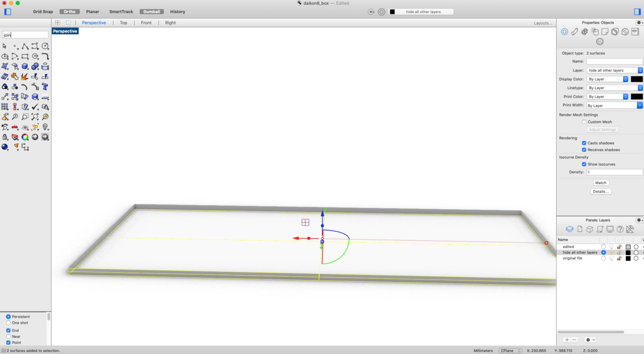The image size is (644, 354).
Task: Click the checkmark Check objects tool
Action: coord(35,107)
